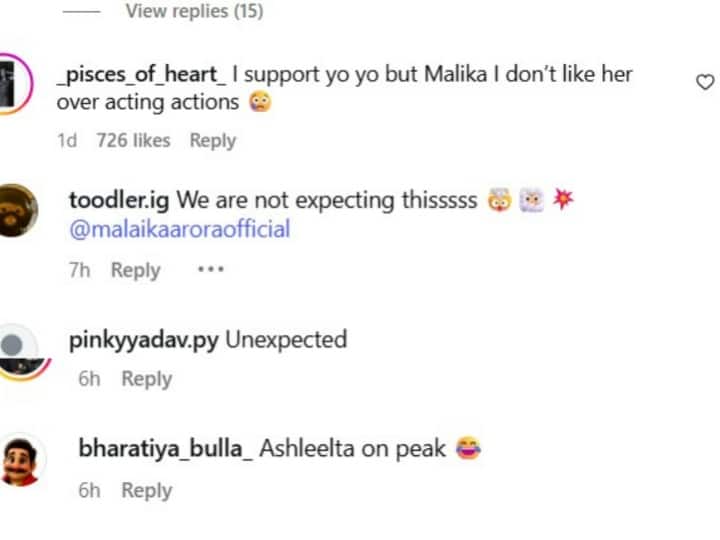Screen dimensions: 720x540
Task: Open toodler.ig profile avatar
Action: (x=19, y=210)
